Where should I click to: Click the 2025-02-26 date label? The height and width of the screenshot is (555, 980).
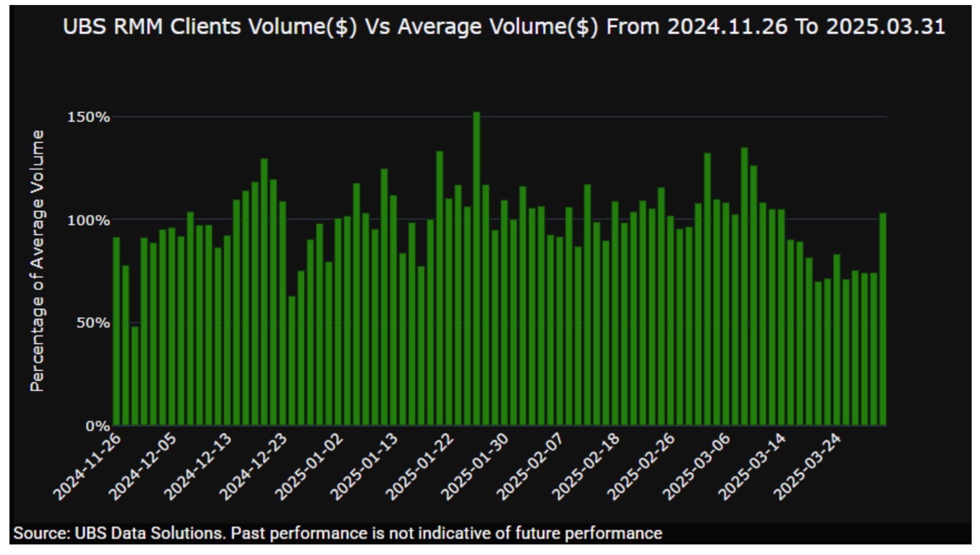coord(641,467)
